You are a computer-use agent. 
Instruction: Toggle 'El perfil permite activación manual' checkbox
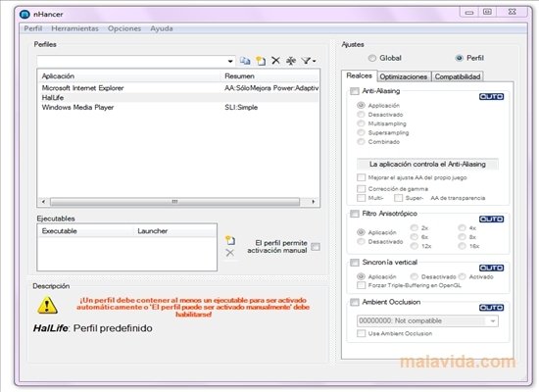pyautogui.click(x=316, y=247)
